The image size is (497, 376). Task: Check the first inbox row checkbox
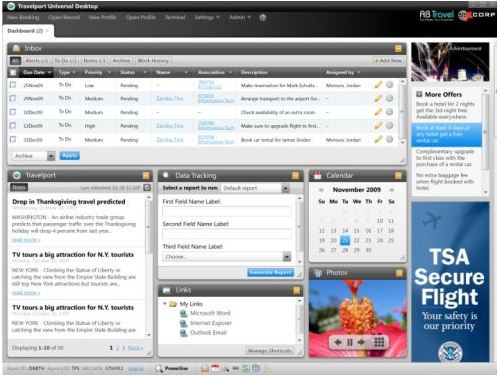tap(13, 85)
